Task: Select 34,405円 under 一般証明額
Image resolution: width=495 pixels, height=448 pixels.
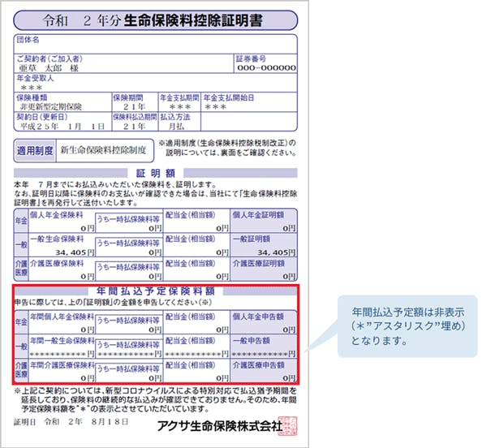Action: click(x=277, y=252)
